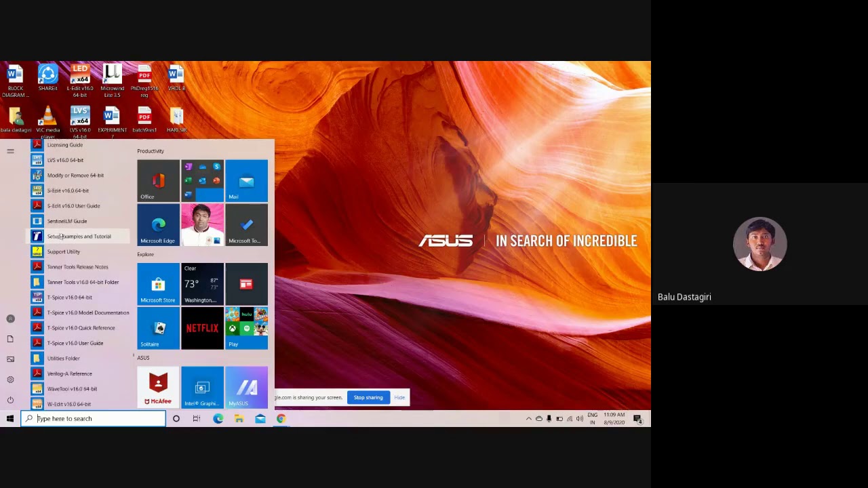Hide the screen sharing notification bar

399,398
